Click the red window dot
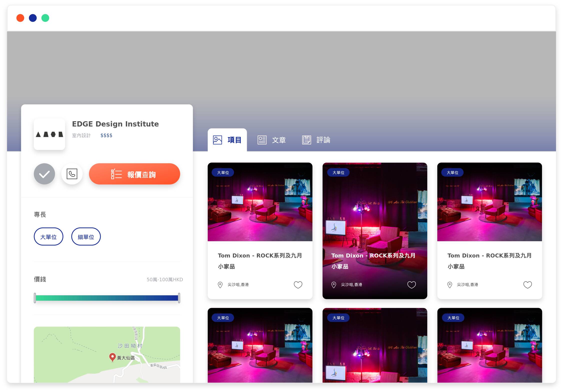This screenshot has width=563, height=392. [20, 18]
